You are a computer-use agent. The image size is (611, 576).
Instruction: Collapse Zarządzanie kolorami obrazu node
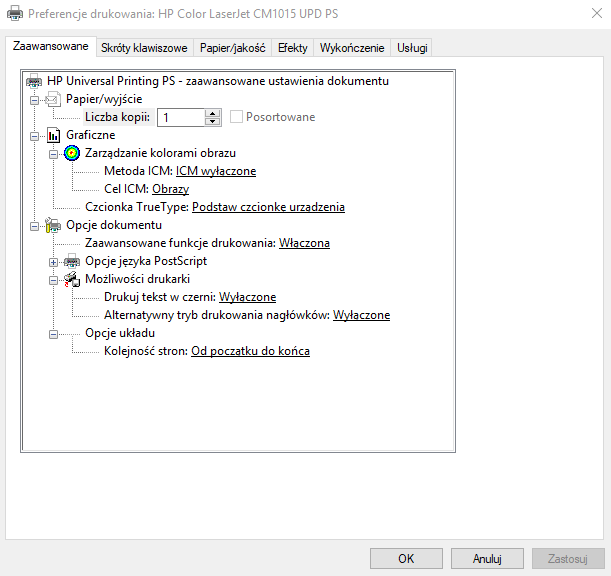click(53, 155)
